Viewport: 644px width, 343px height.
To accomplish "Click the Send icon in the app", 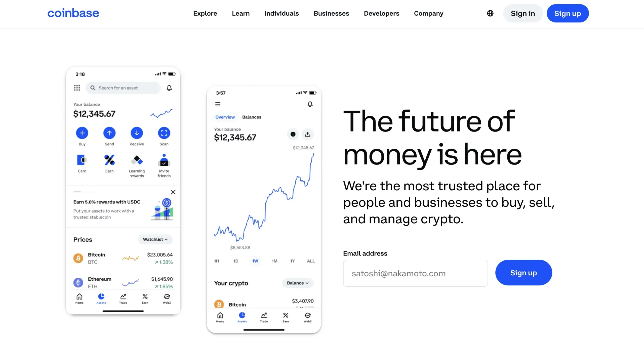I will tap(109, 133).
